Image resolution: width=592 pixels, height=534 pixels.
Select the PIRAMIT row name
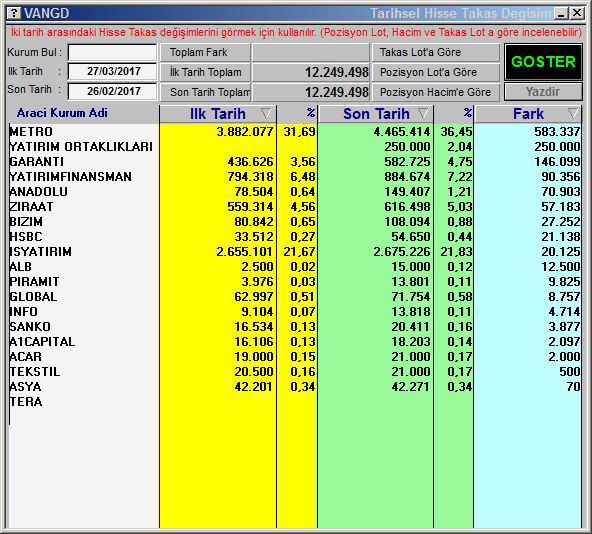pyautogui.click(x=34, y=282)
